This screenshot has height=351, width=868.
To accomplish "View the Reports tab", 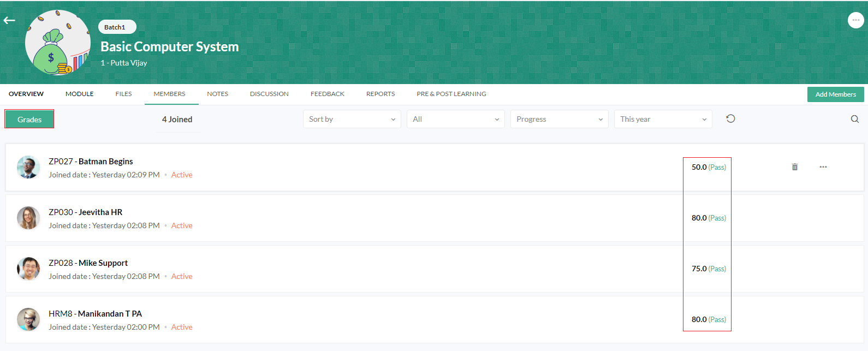I will click(381, 94).
